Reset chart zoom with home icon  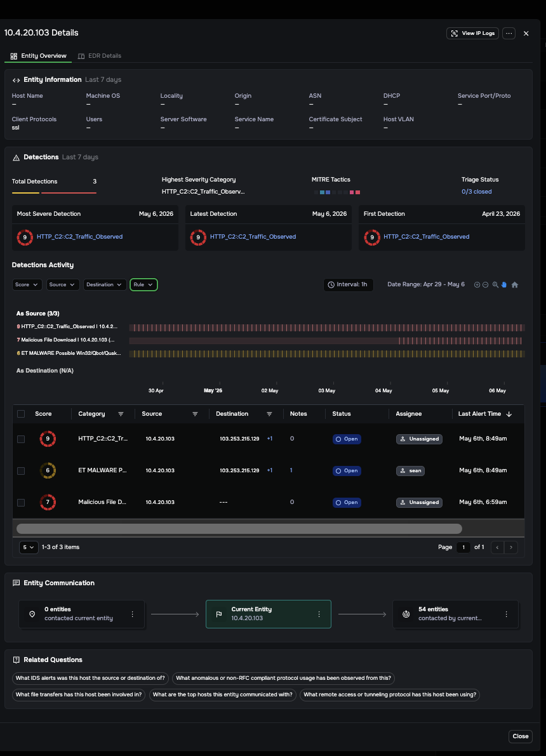515,285
